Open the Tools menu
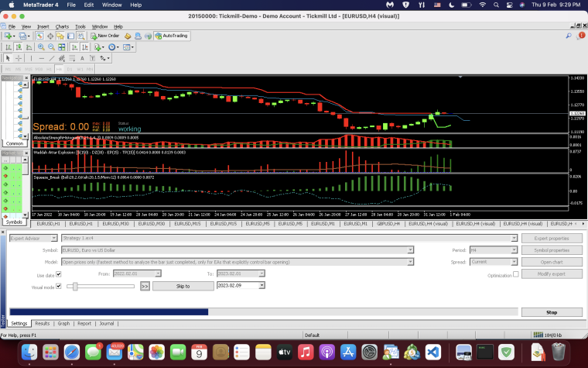Image resolution: width=588 pixels, height=368 pixels. coord(80,26)
